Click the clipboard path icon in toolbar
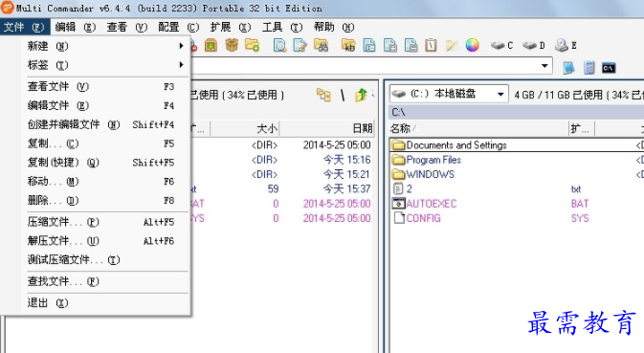This screenshot has height=353, width=644. [x=431, y=45]
